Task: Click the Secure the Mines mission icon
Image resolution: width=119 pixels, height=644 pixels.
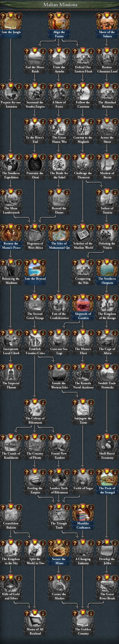Action: coord(59,549)
